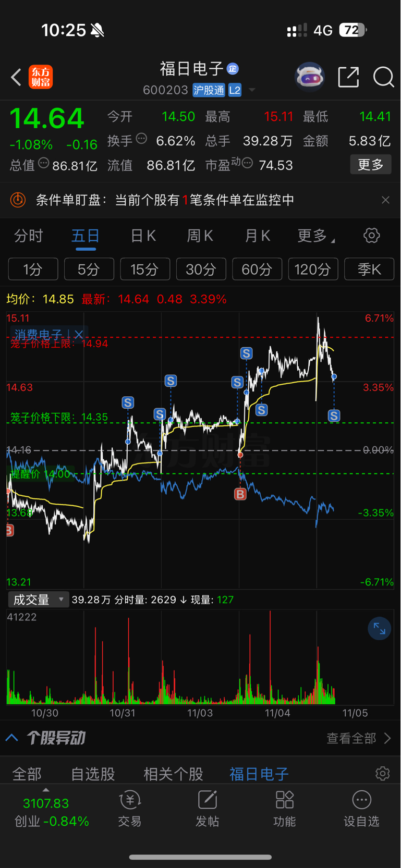Tap the current price 14.64
The width and height of the screenshot is (401, 868).
(x=47, y=118)
